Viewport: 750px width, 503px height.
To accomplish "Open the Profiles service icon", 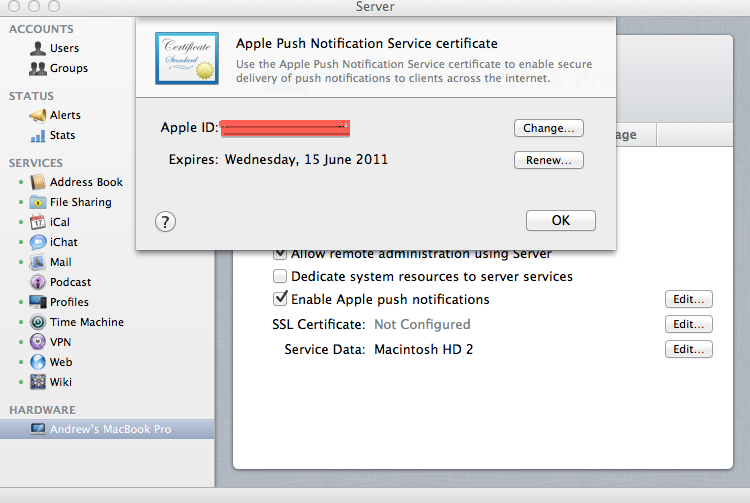I will pyautogui.click(x=38, y=302).
